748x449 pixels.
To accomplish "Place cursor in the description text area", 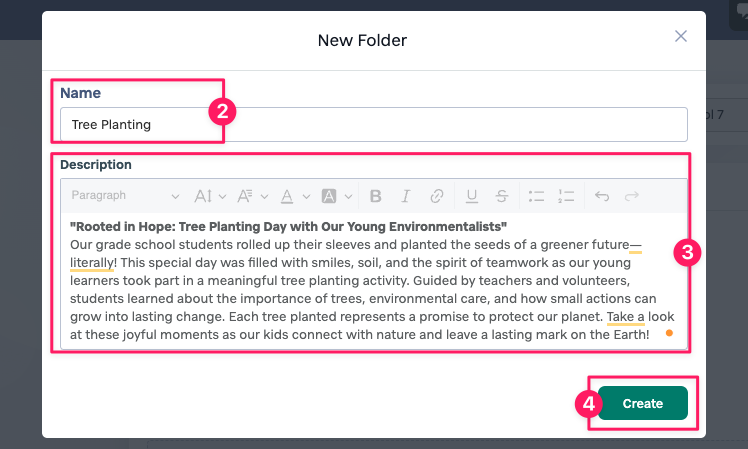I will pyautogui.click(x=374, y=281).
